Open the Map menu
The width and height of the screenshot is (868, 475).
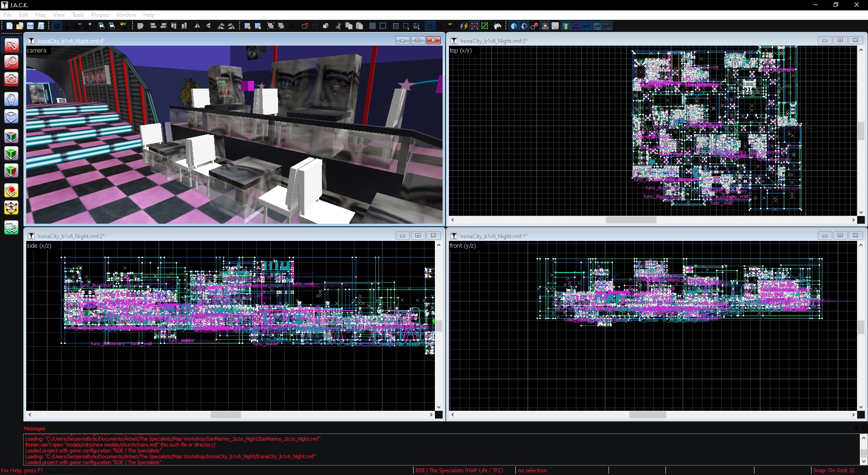(x=41, y=15)
